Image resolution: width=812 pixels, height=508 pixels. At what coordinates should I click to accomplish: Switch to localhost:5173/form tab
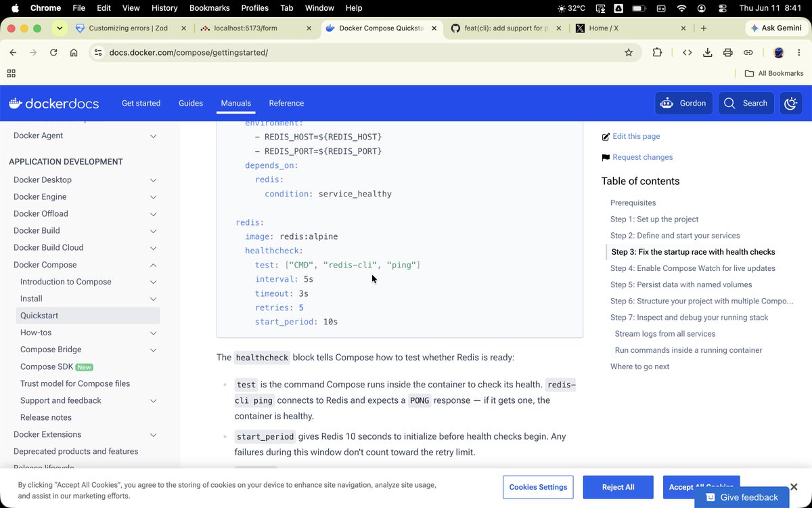coord(256,28)
